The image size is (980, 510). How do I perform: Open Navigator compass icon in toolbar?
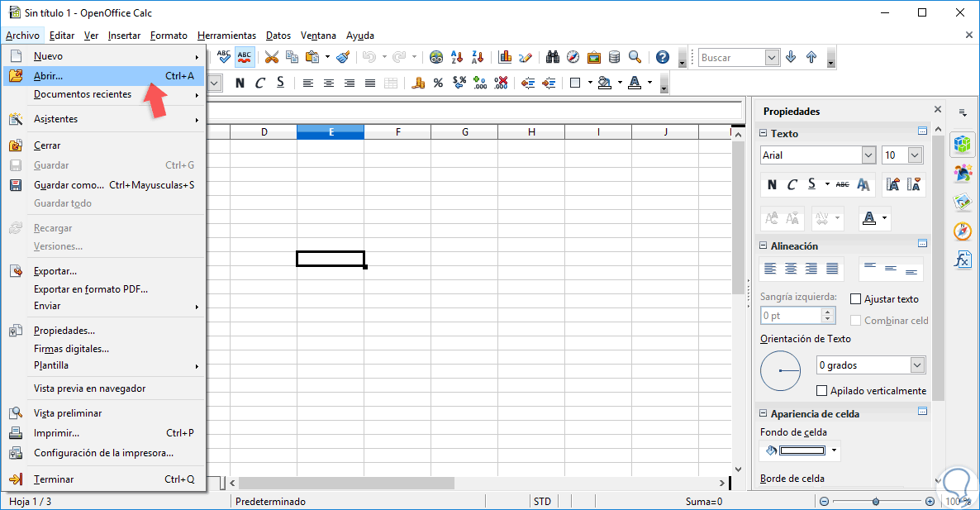tap(573, 58)
